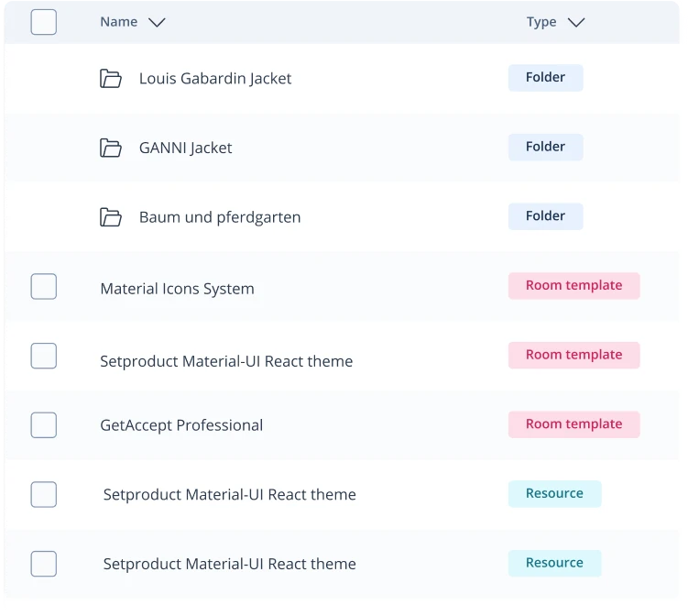The height and width of the screenshot is (616, 688).
Task: Open the Type column sort chevron
Action: click(x=576, y=22)
